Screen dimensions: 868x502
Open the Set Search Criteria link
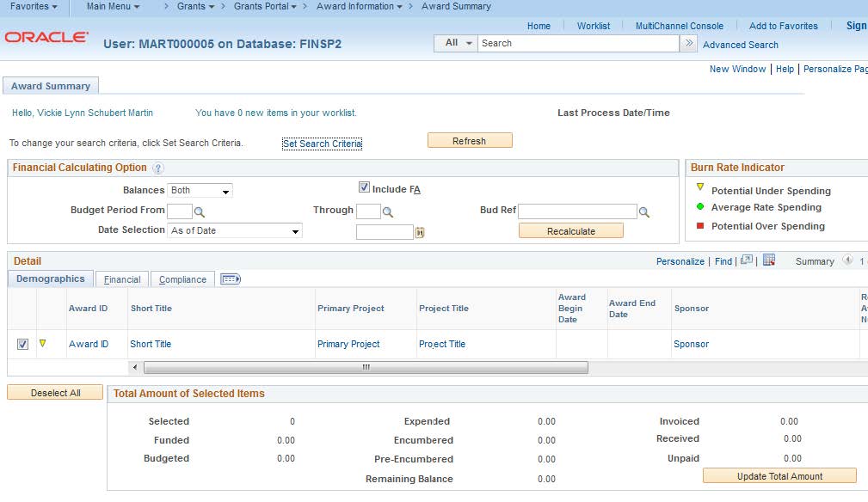pyautogui.click(x=323, y=144)
